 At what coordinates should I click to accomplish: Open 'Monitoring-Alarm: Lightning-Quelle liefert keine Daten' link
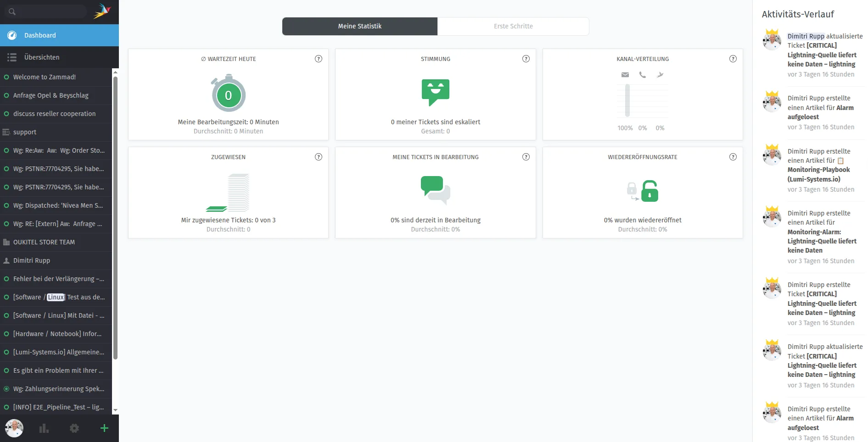coord(822,241)
